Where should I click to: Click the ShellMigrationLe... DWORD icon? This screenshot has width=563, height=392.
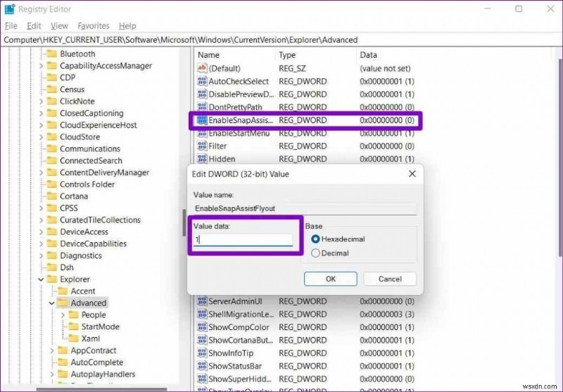(x=202, y=314)
